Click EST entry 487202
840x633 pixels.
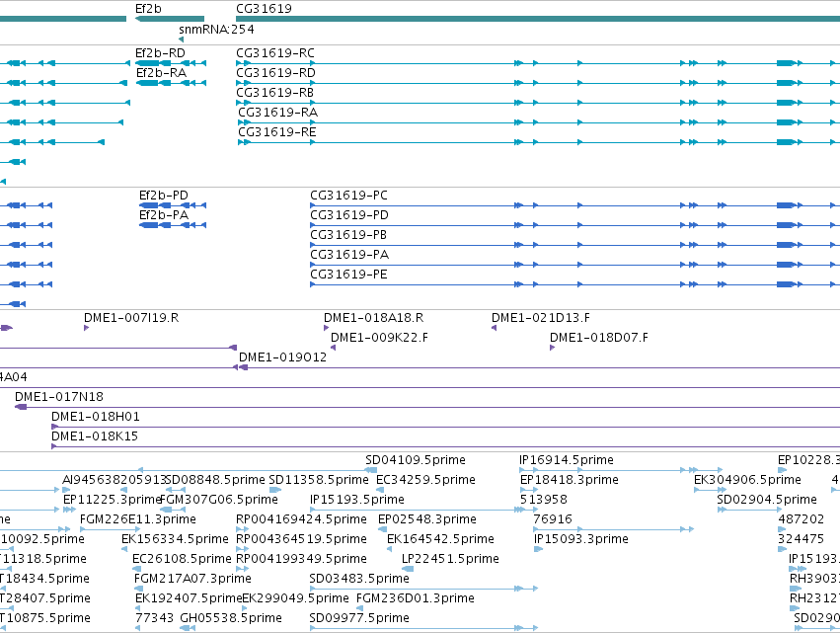coord(802,519)
